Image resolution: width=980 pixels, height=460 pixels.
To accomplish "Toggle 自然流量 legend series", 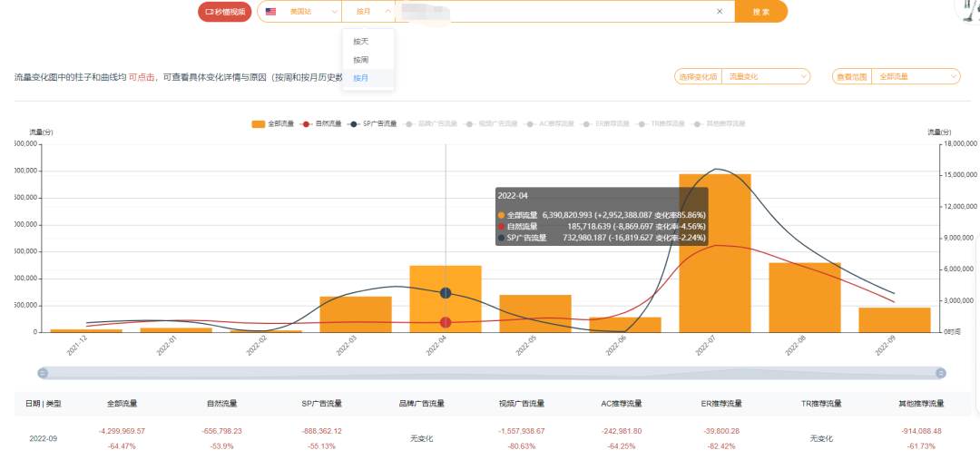I will pyautogui.click(x=321, y=123).
